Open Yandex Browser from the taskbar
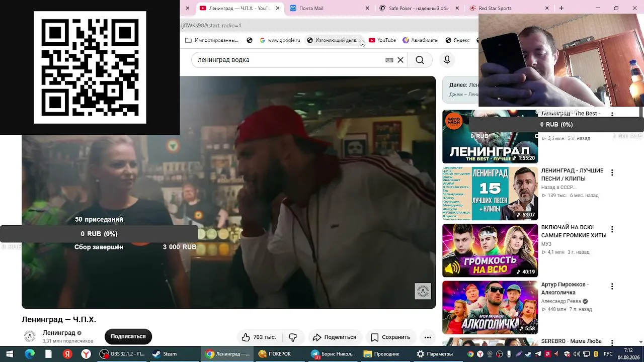Screen dimensions: 644x362 [87, 354]
